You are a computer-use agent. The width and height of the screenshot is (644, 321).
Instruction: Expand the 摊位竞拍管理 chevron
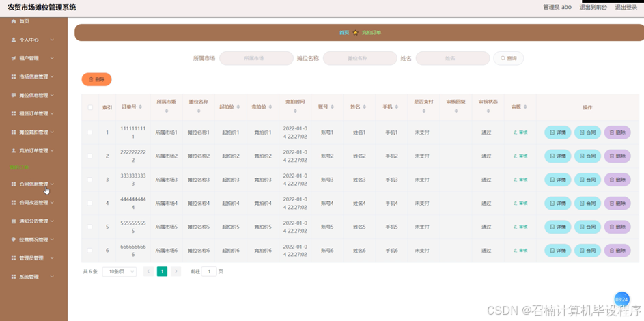(x=52, y=132)
